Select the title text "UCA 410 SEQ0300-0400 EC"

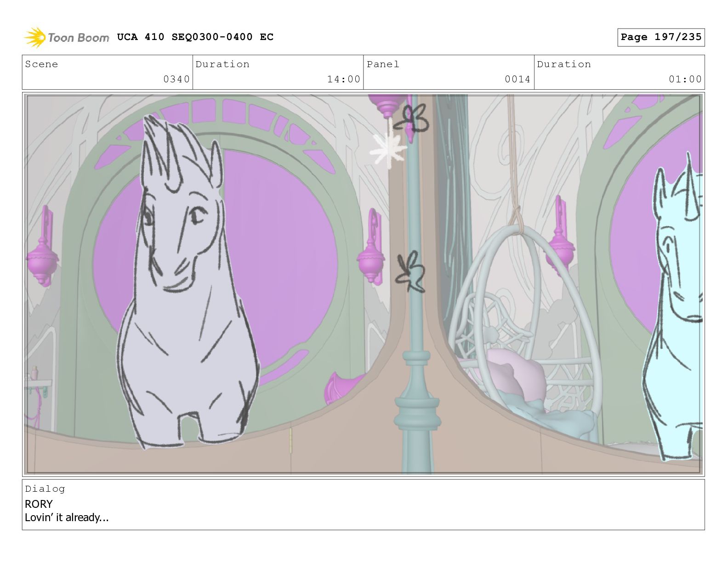[195, 37]
